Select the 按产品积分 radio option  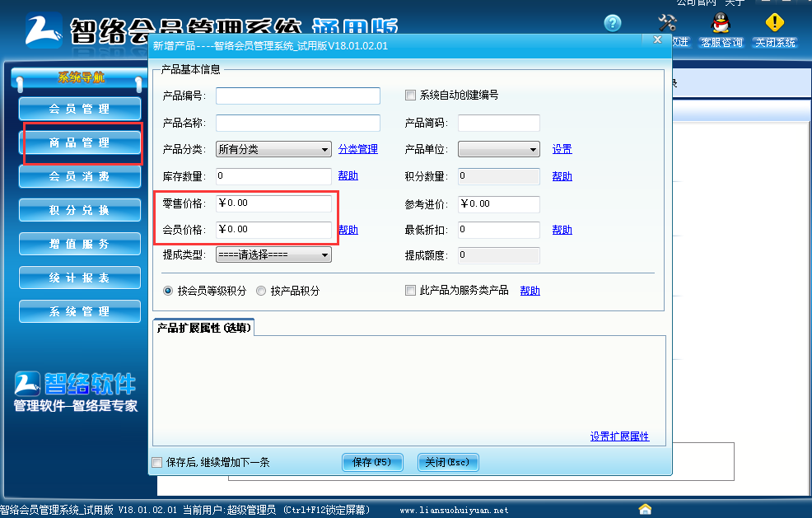pyautogui.click(x=259, y=290)
